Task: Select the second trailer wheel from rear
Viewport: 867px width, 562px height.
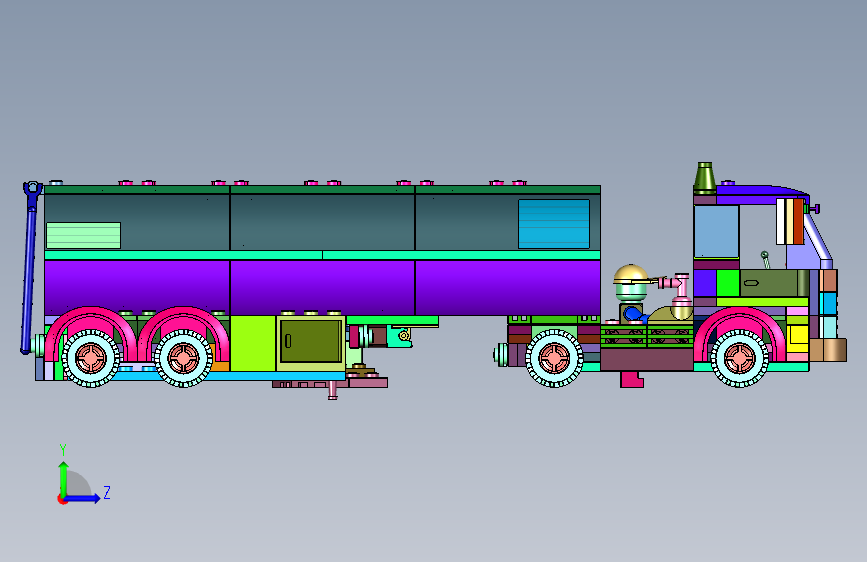Action: click(183, 358)
